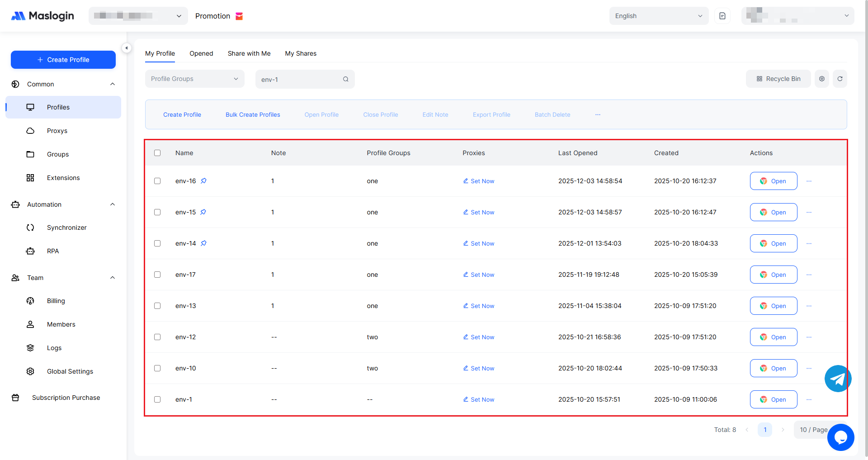Expand the English language dropdown
Viewport: 868px width, 460px height.
pos(658,16)
